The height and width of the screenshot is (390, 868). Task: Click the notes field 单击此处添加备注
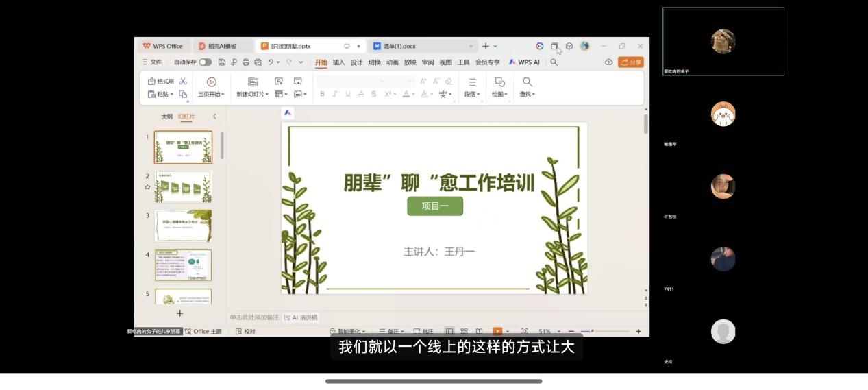254,317
